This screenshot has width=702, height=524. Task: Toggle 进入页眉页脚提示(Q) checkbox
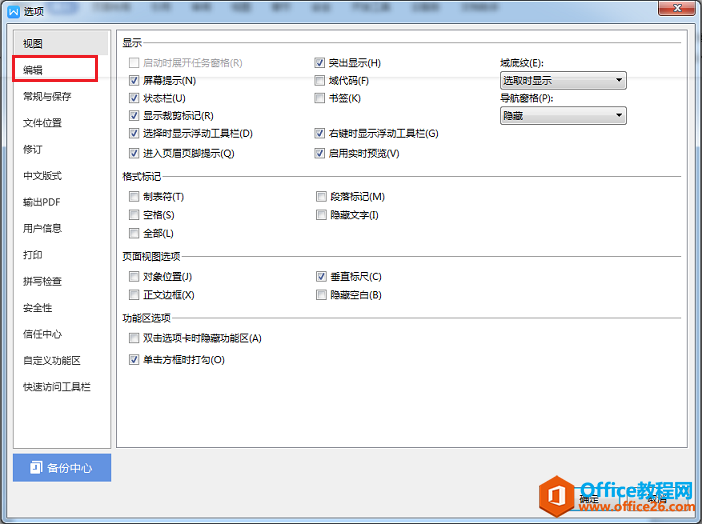134,153
